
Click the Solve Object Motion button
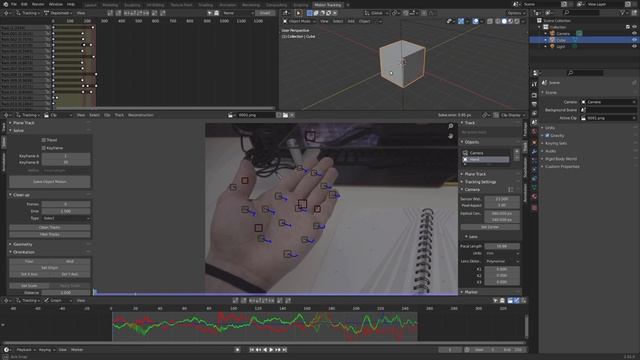pos(50,182)
